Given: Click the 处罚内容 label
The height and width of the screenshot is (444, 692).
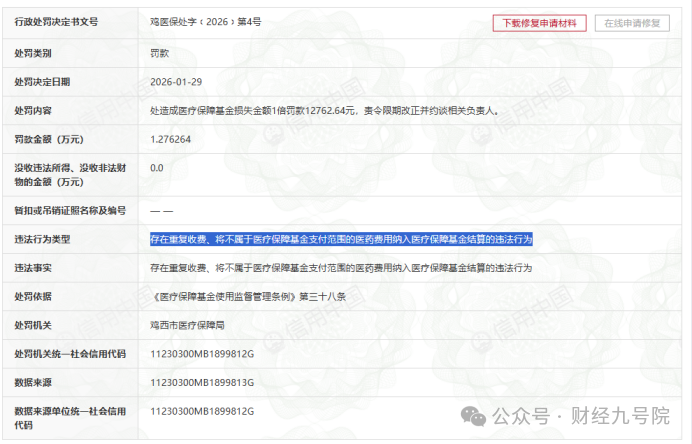Looking at the screenshot, I should click(x=33, y=111).
